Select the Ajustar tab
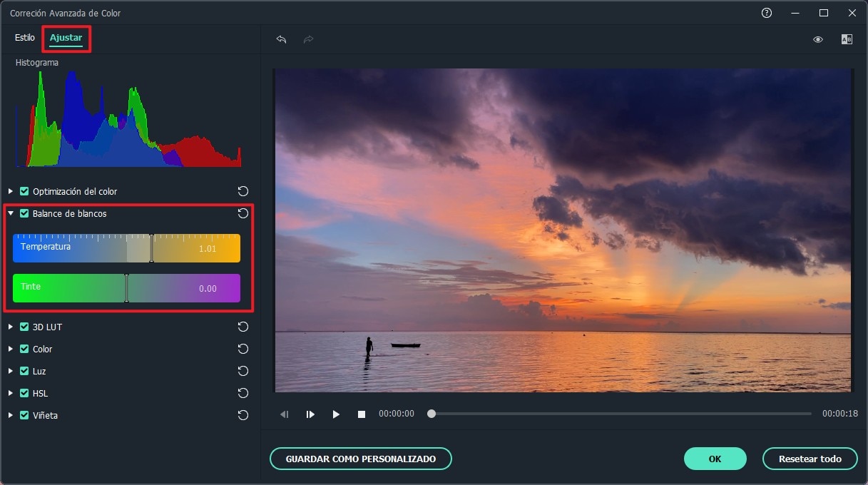The width and height of the screenshot is (868, 485). 66,38
